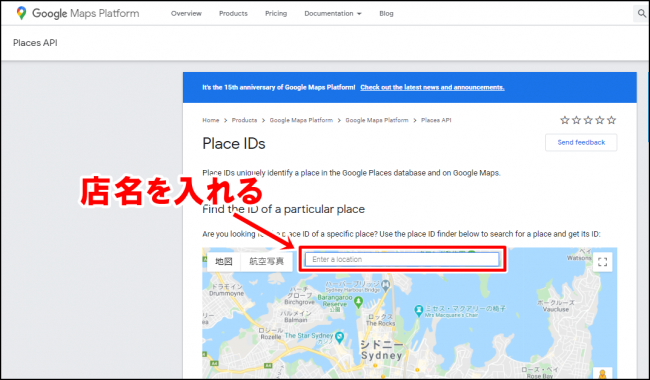Toggle fullscreen map view icon
Image resolution: width=650 pixels, height=380 pixels.
(602, 261)
